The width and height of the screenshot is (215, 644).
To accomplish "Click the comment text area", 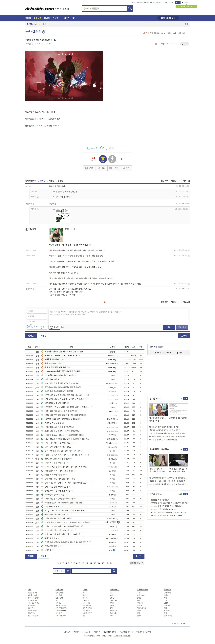I will click(x=118, y=316).
